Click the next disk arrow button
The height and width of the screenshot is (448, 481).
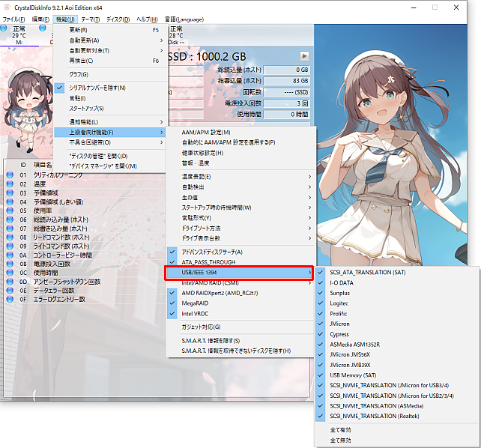[x=304, y=55]
